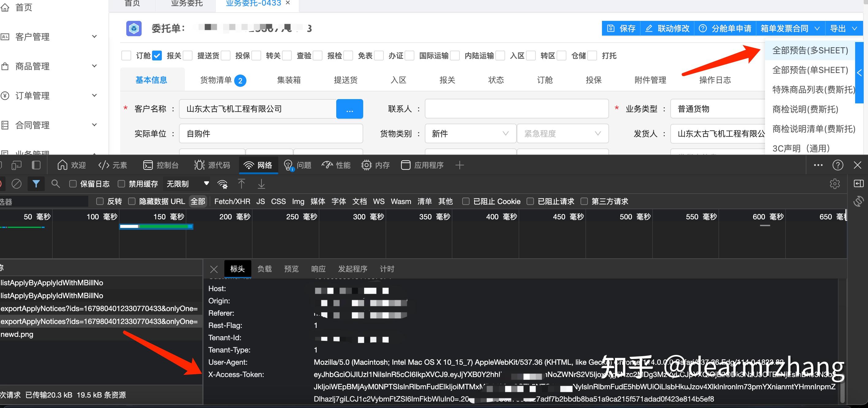Image resolution: width=868 pixels, height=408 pixels.
Task: Open the 响应 request tab
Action: [x=318, y=269]
